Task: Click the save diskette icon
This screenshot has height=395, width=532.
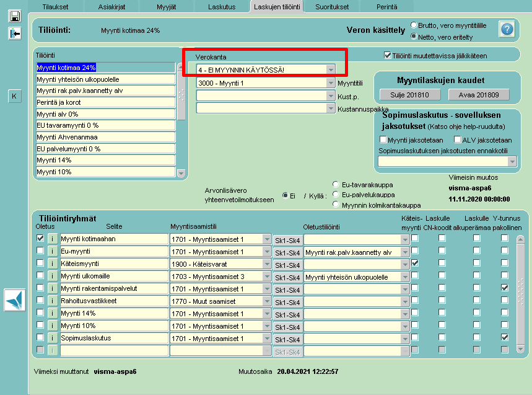Action: click(15, 16)
